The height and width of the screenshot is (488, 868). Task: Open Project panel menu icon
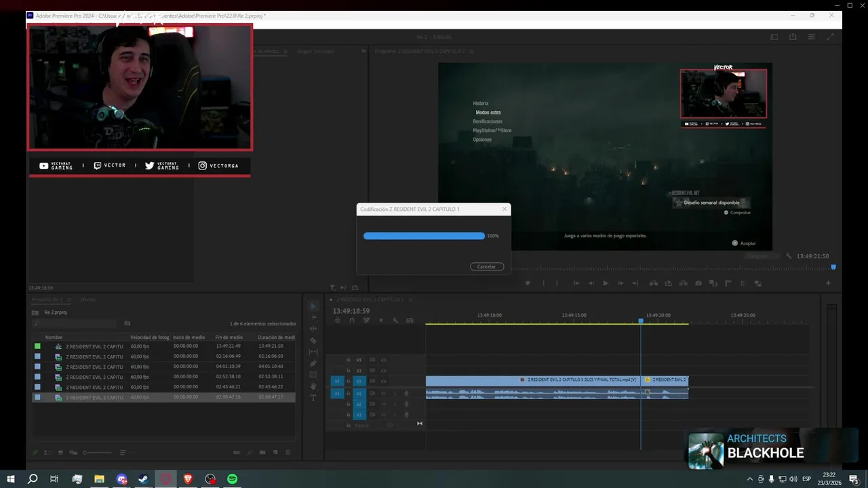click(x=69, y=300)
